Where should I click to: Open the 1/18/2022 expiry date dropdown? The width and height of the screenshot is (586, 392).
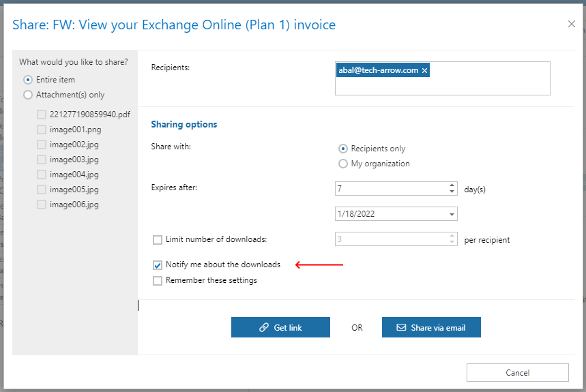[x=452, y=214]
